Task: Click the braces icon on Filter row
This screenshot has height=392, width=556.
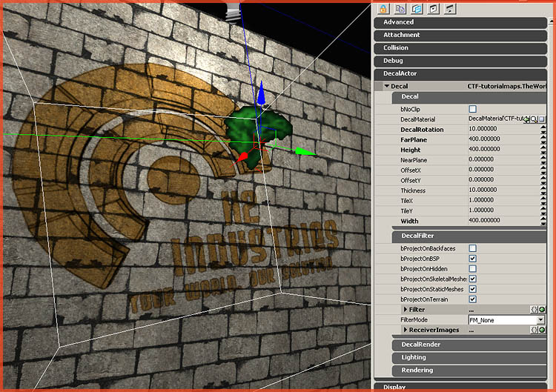Action: pyautogui.click(x=534, y=310)
